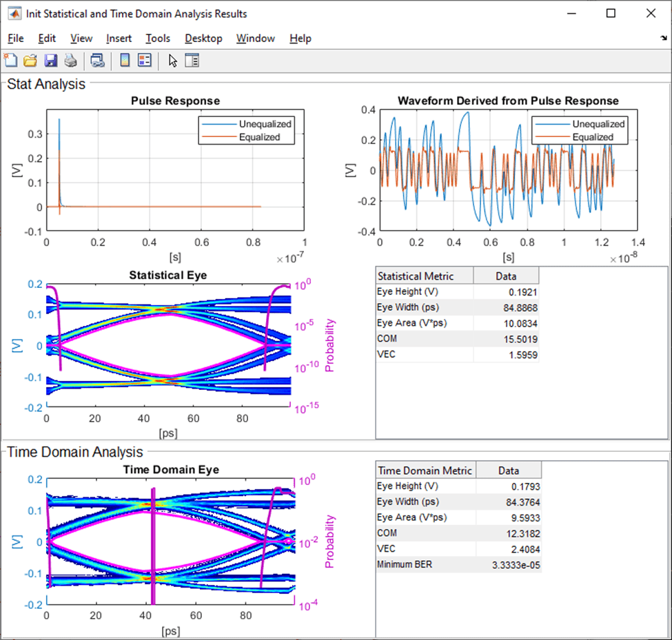
Task: Toggle the Edit Plot arrow tool
Action: (172, 61)
